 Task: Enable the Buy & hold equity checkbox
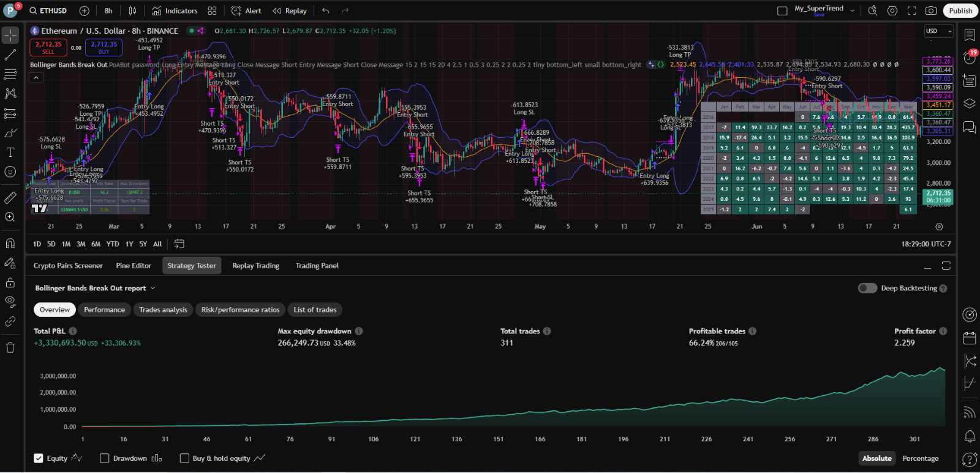[184, 458]
